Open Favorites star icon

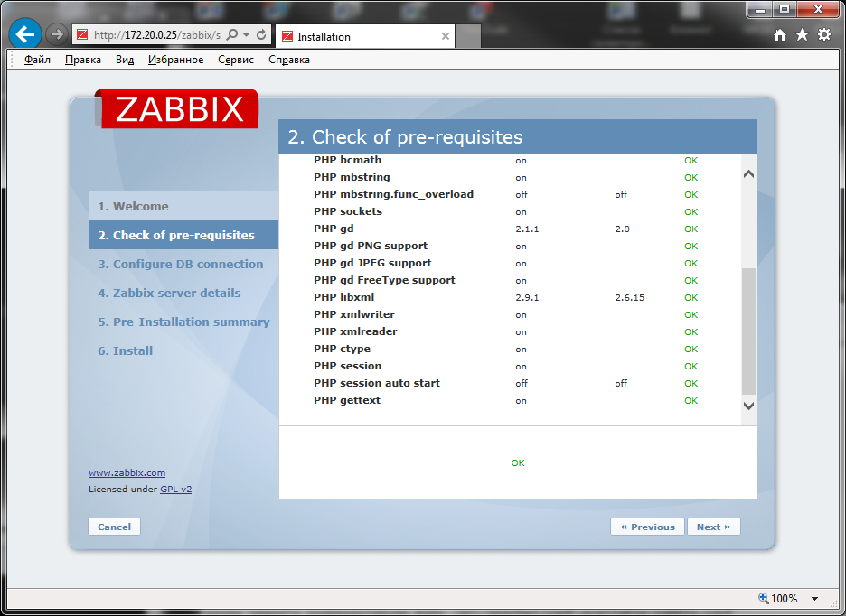[803, 35]
